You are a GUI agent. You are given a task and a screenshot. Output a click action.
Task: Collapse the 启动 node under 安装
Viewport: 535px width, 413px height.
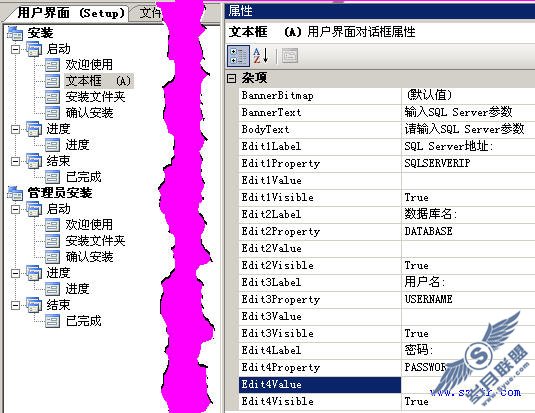point(15,49)
